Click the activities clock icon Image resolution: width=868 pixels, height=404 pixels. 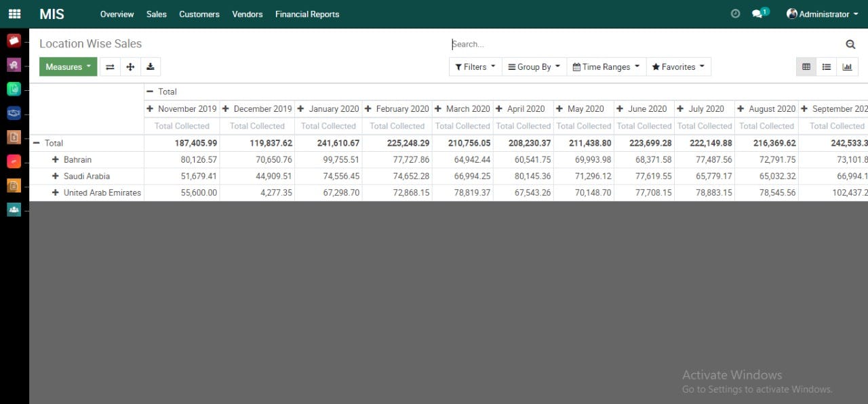click(x=735, y=13)
